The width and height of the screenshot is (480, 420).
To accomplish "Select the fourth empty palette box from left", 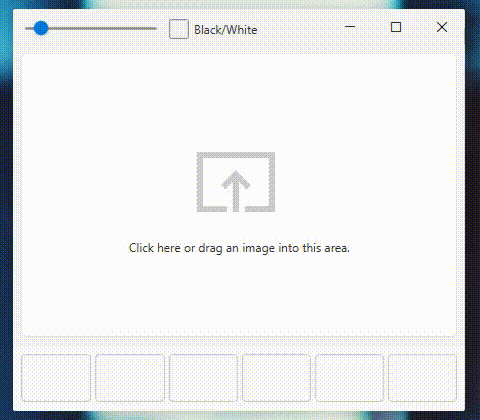I will [276, 378].
